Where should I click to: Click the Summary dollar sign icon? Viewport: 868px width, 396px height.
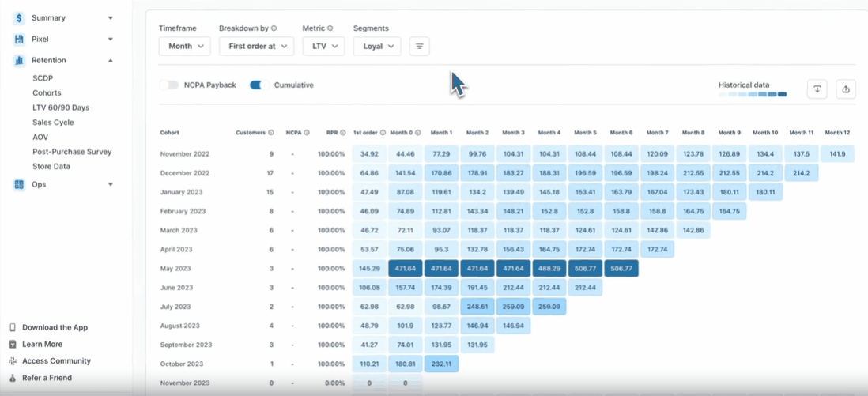pos(19,17)
